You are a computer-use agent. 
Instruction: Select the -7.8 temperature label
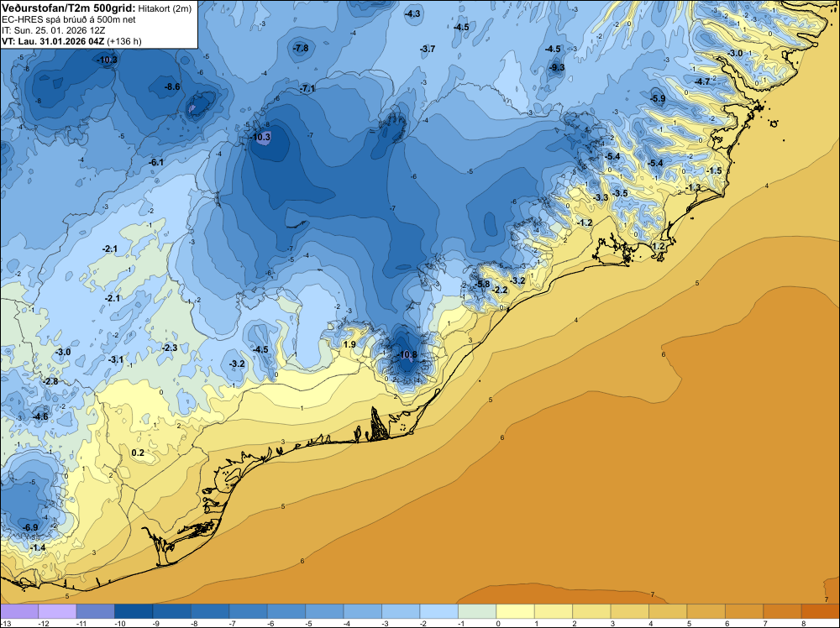click(x=301, y=48)
